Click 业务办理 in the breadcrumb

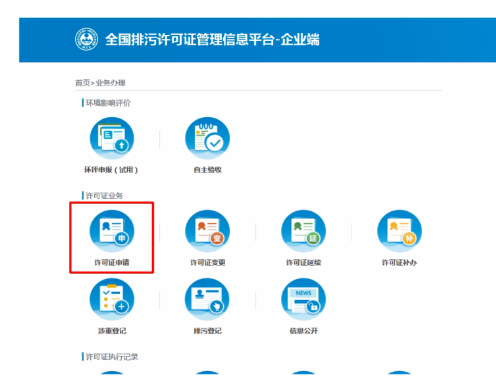[x=110, y=82]
